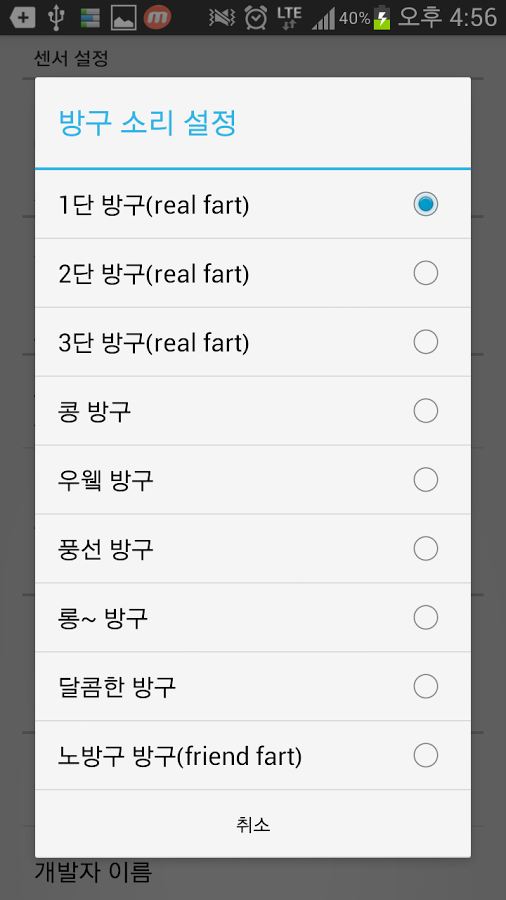Pick the 롱~ 방구 list entry
506x900 pixels.
(x=253, y=618)
